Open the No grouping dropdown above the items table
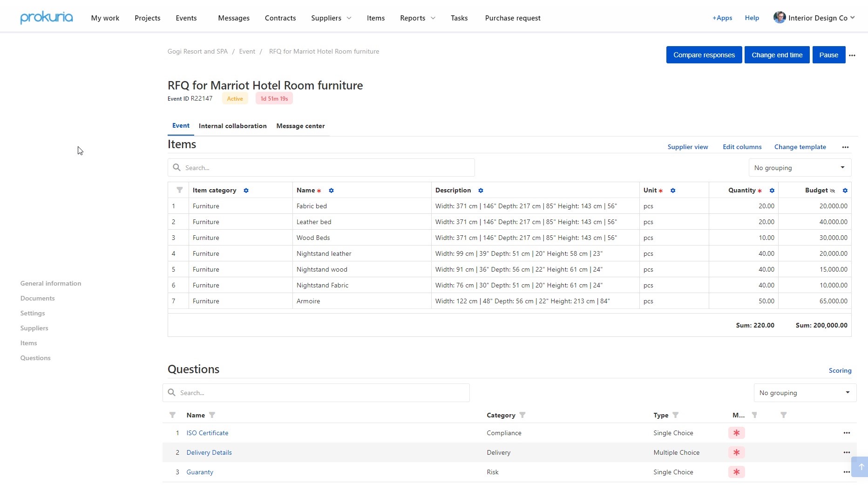Image resolution: width=868 pixels, height=492 pixels. pos(799,167)
